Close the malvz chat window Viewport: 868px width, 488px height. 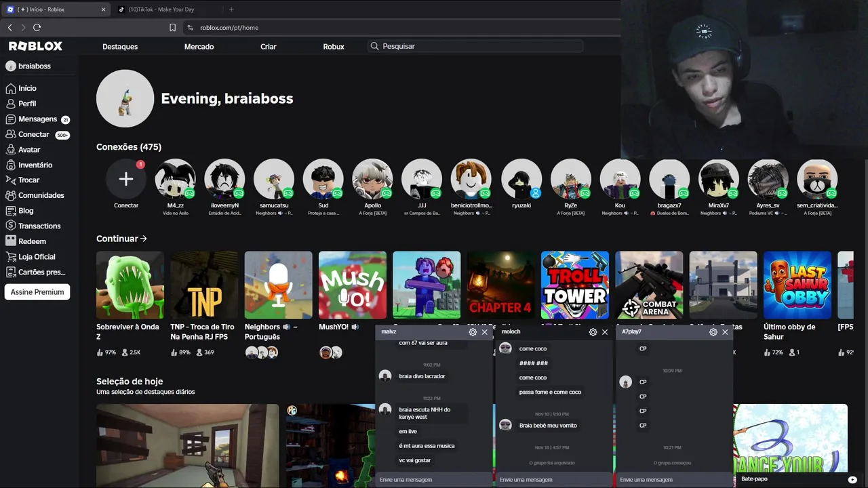coord(484,332)
